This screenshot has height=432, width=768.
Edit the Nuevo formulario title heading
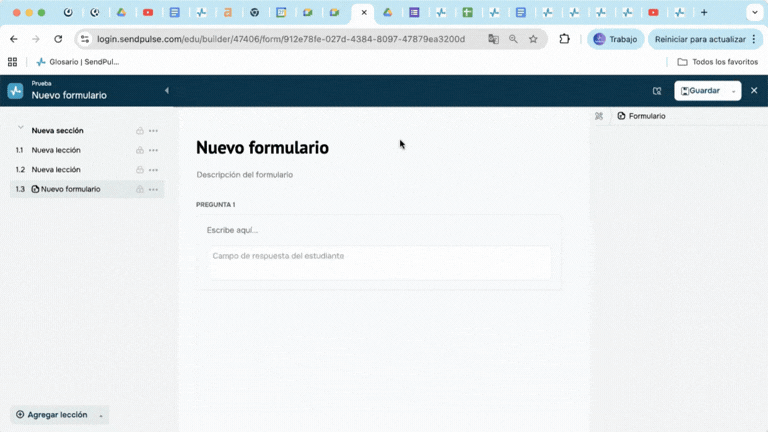pyautogui.click(x=262, y=147)
